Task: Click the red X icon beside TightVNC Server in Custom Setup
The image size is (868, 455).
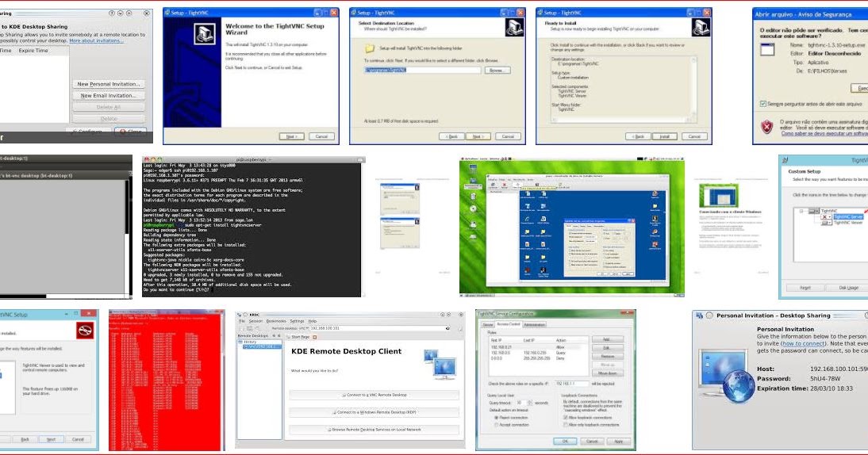Action: [x=825, y=216]
